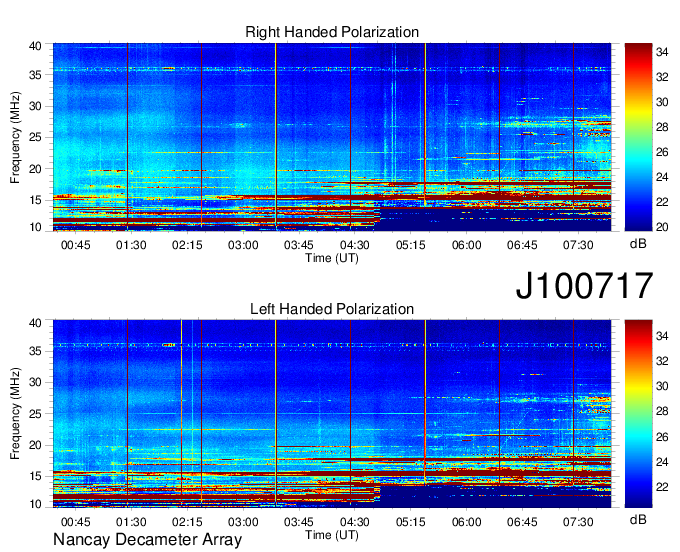Click the 00:45 time tick of Left Handed plot
Image resolution: width=680 pixels, height=552 pixels.
[75, 522]
